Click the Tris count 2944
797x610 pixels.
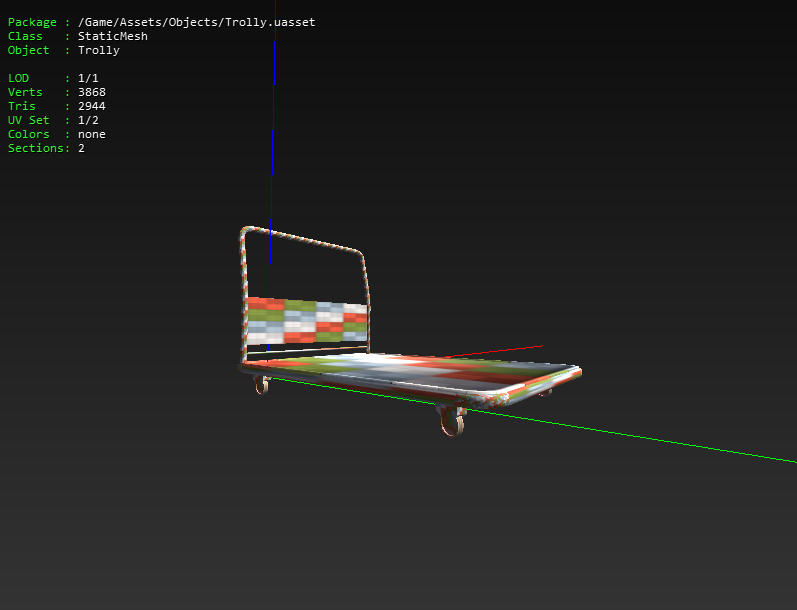point(91,106)
